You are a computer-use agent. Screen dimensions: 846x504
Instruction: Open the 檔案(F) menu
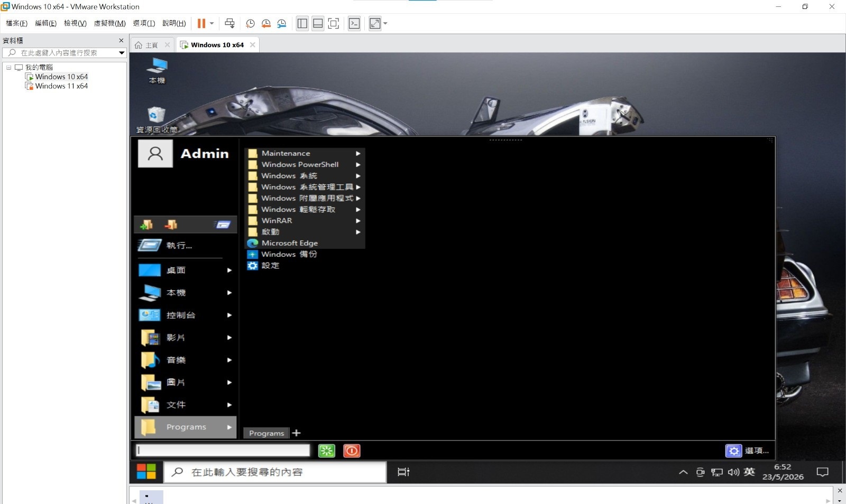point(16,23)
